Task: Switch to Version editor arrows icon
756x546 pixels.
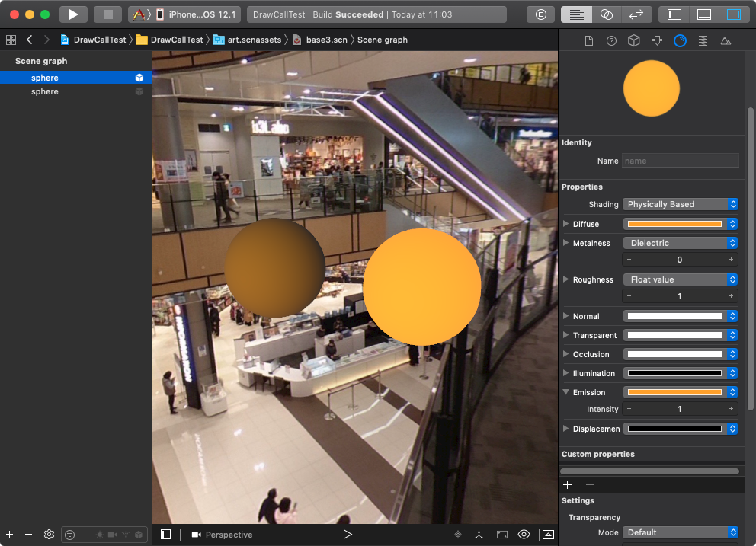Action: coord(635,14)
